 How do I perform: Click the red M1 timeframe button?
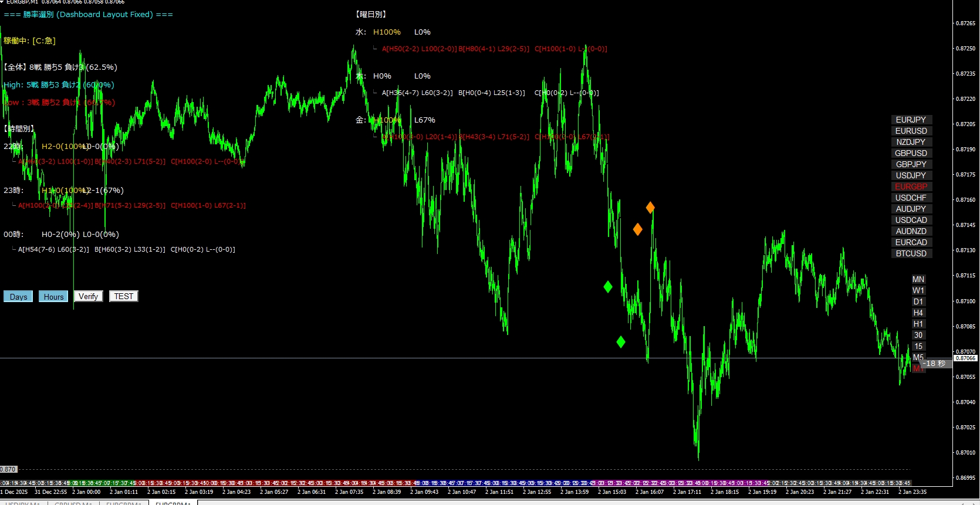(x=917, y=368)
